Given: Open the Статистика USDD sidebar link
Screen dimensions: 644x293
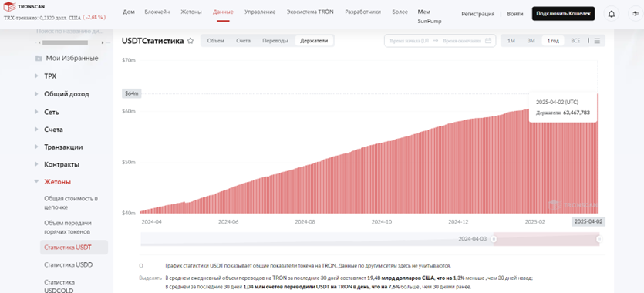Looking at the screenshot, I should click(68, 264).
